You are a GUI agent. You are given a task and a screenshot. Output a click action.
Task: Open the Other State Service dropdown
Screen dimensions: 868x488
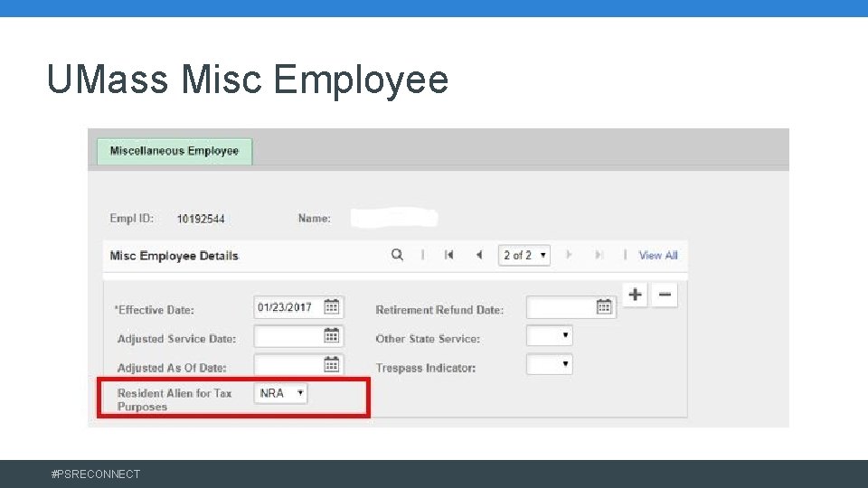point(550,335)
